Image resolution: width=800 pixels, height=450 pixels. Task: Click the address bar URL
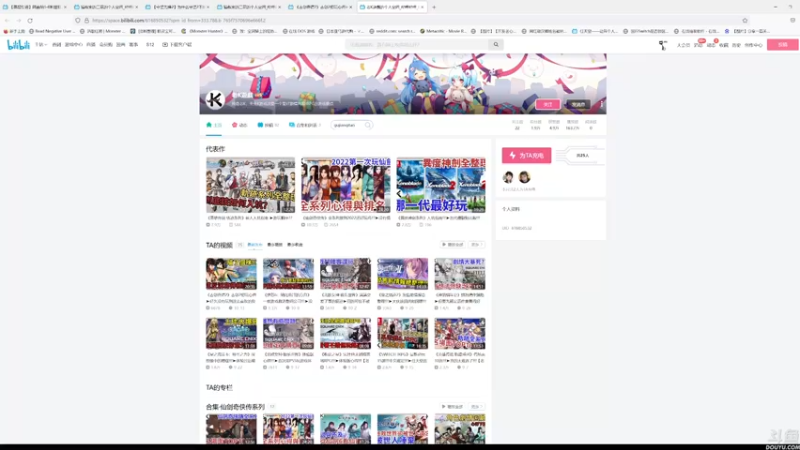(x=179, y=20)
